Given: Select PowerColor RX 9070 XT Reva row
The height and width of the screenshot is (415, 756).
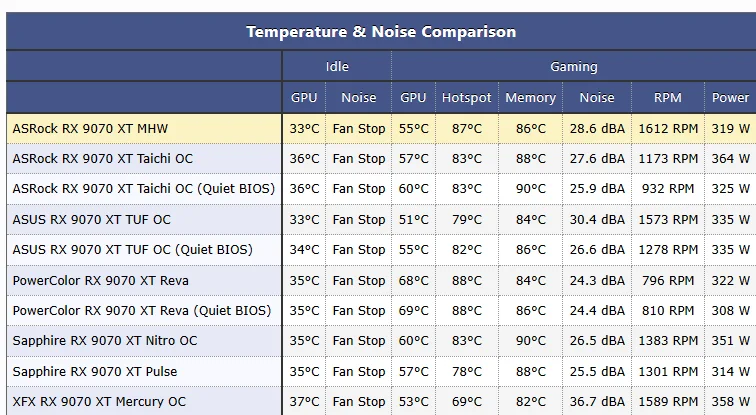Looking at the screenshot, I should pos(381,280).
